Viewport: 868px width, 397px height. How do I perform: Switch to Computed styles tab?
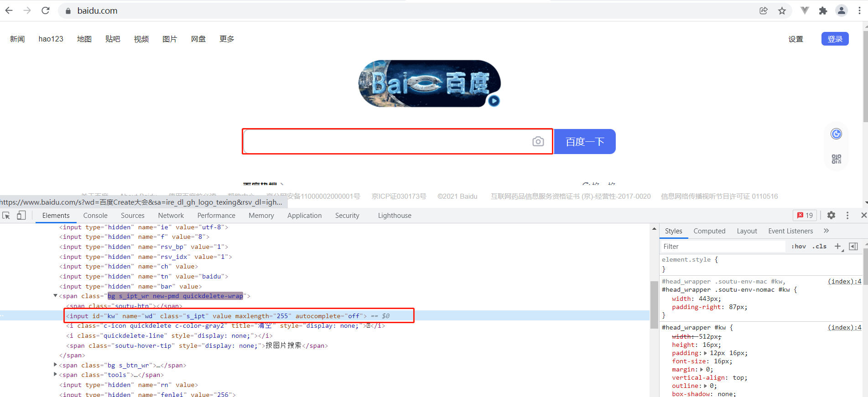tap(709, 231)
